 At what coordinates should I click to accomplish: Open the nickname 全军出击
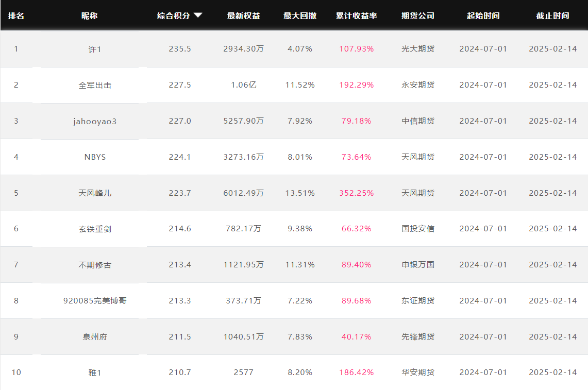95,85
